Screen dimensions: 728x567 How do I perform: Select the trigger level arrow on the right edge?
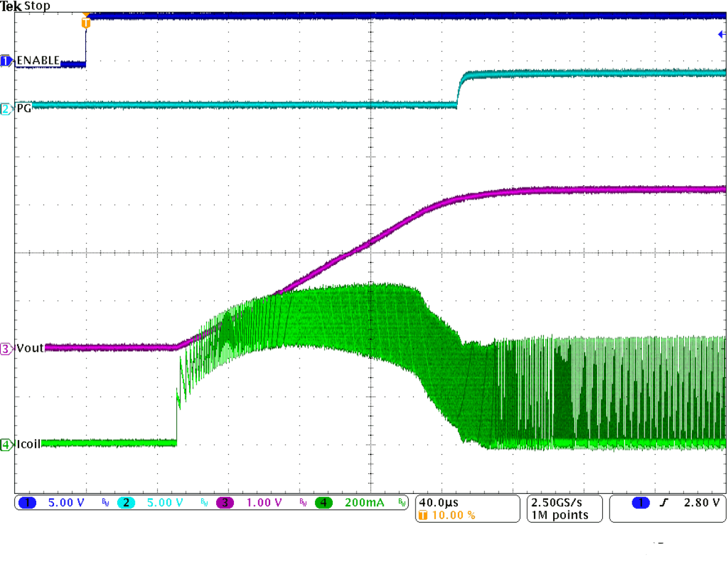tap(721, 35)
